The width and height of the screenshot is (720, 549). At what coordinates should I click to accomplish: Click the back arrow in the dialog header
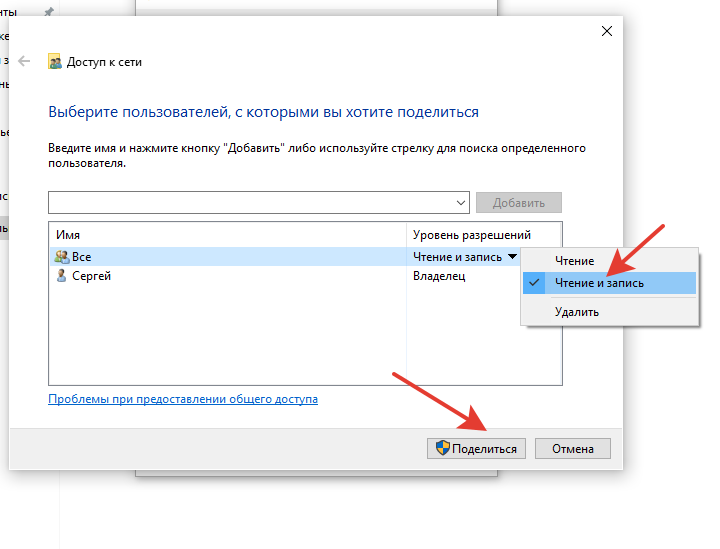[x=24, y=61]
